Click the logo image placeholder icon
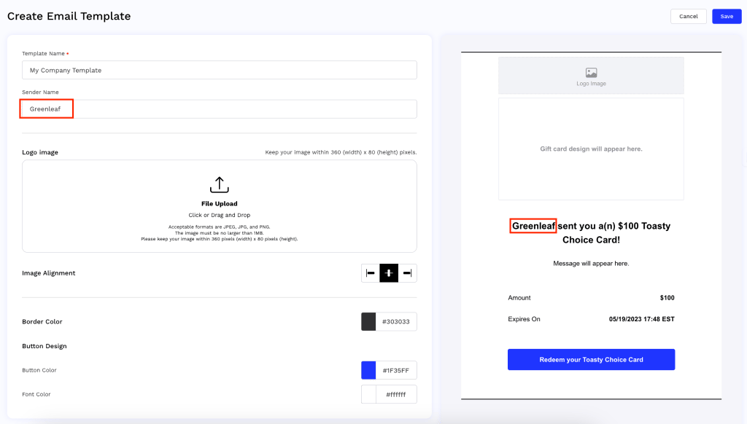Screen dimensions: 747x424 point(591,73)
